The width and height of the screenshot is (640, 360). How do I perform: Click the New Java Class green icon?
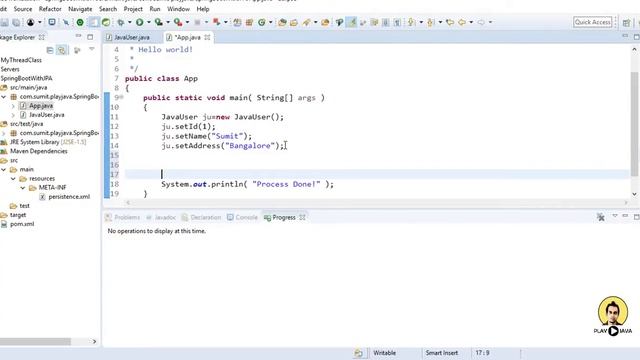tap(262, 22)
